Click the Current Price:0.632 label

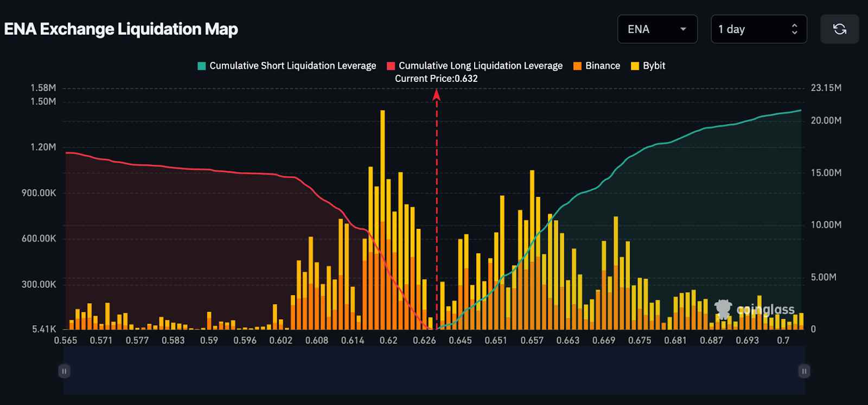[436, 79]
